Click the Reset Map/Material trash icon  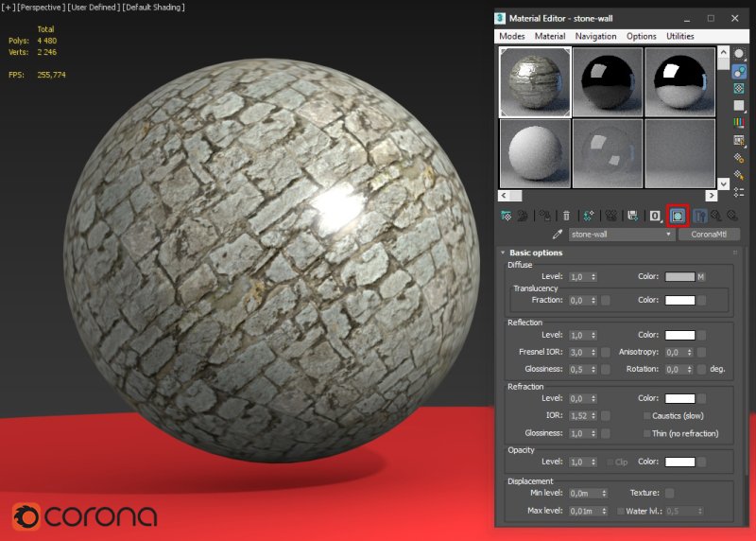(566, 216)
